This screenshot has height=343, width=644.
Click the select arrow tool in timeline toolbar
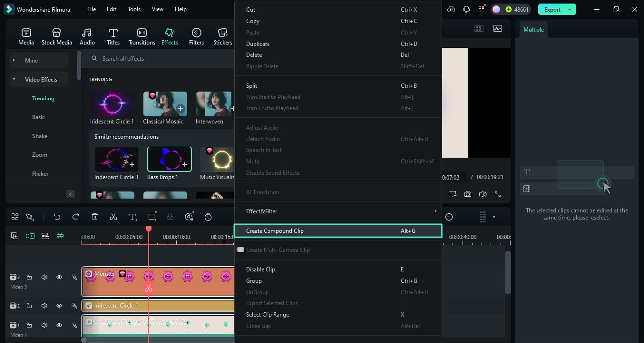[30, 217]
